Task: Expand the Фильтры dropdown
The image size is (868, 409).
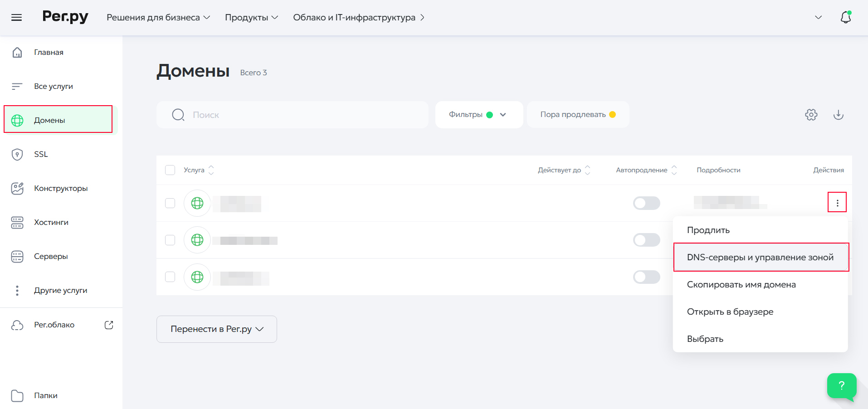Action: click(478, 115)
